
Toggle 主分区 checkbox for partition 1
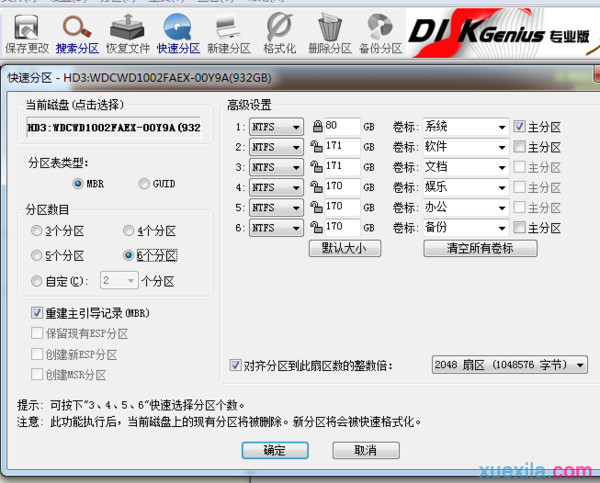click(x=519, y=126)
